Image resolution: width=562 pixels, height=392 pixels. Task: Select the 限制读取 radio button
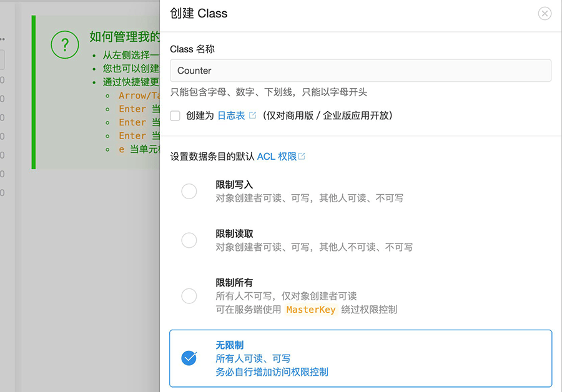point(189,240)
